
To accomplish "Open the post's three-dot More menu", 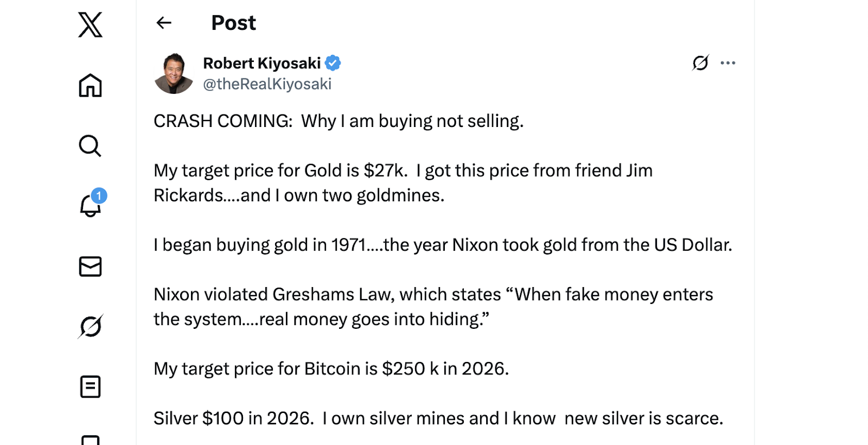I will click(728, 63).
